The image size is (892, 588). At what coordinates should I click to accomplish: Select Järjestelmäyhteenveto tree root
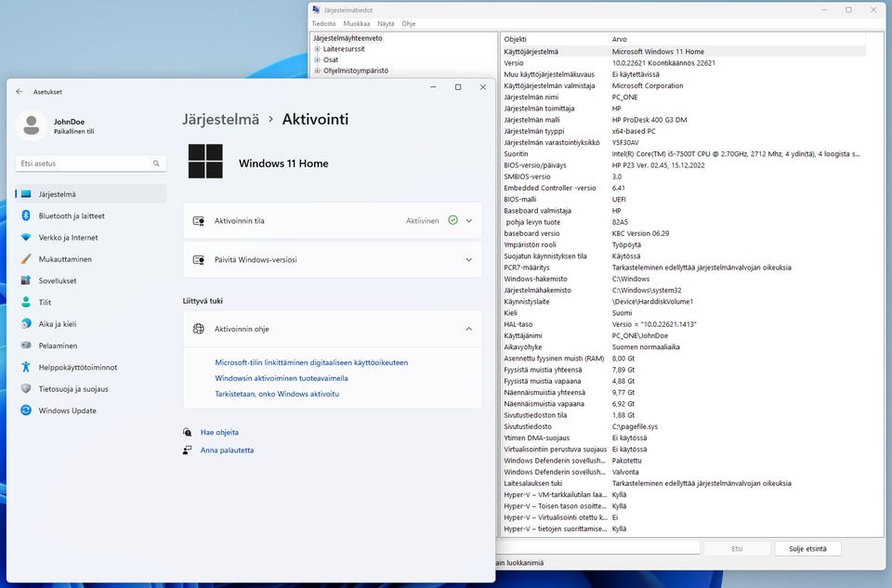click(348, 38)
